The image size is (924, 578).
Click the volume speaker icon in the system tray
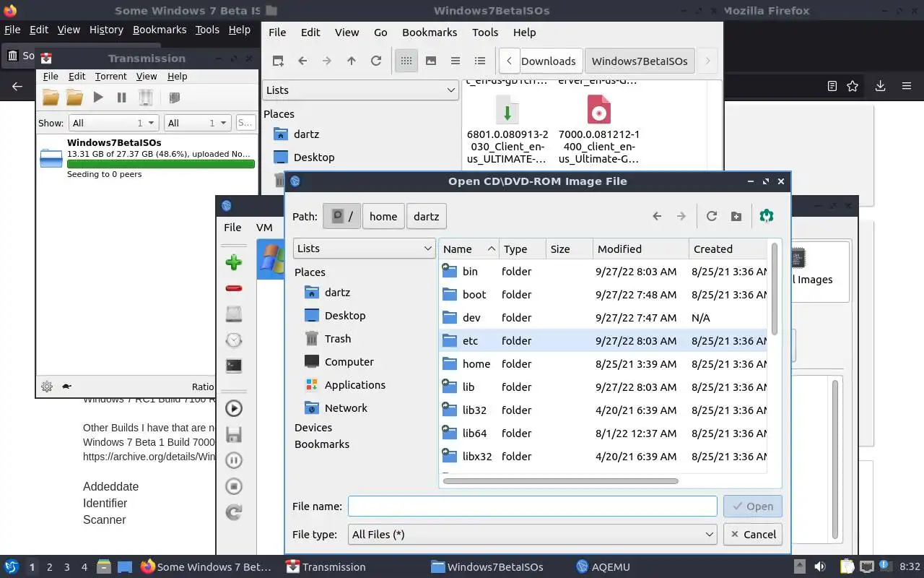pyautogui.click(x=820, y=566)
